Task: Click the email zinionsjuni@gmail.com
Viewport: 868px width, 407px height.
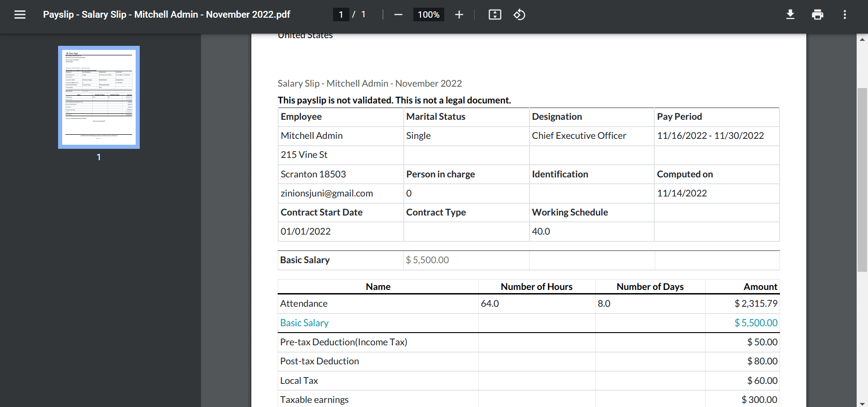Action: 327,193
